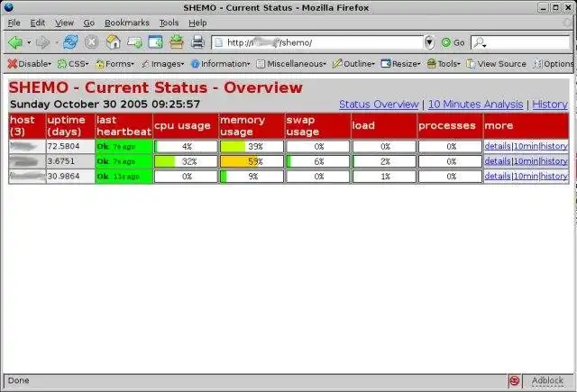Click the Adblock label in status bar

547,380
